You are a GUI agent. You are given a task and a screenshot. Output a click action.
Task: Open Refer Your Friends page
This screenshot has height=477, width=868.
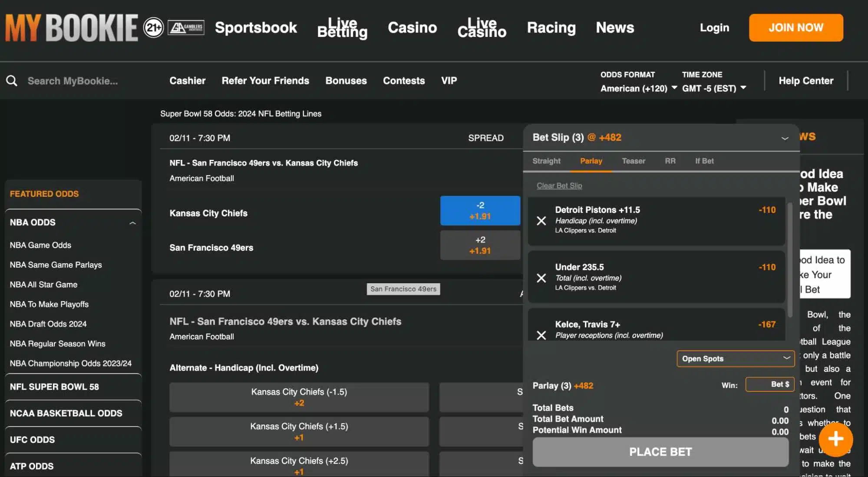(265, 81)
